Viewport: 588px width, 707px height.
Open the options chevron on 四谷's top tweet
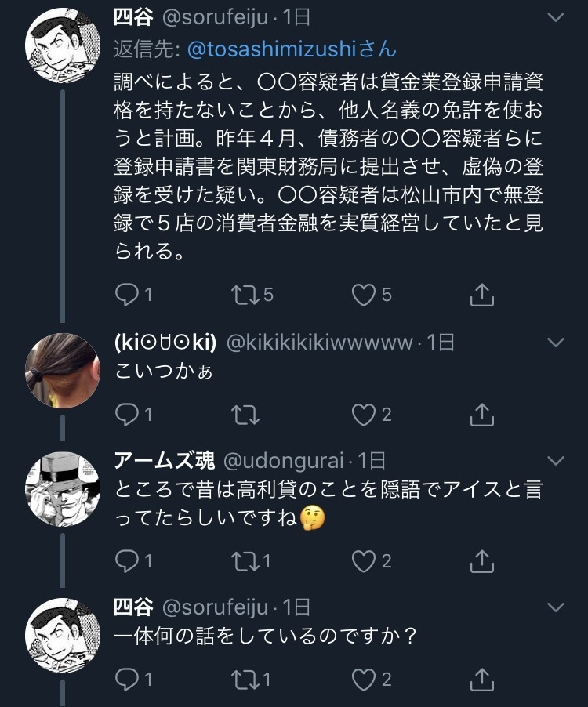pyautogui.click(x=555, y=17)
